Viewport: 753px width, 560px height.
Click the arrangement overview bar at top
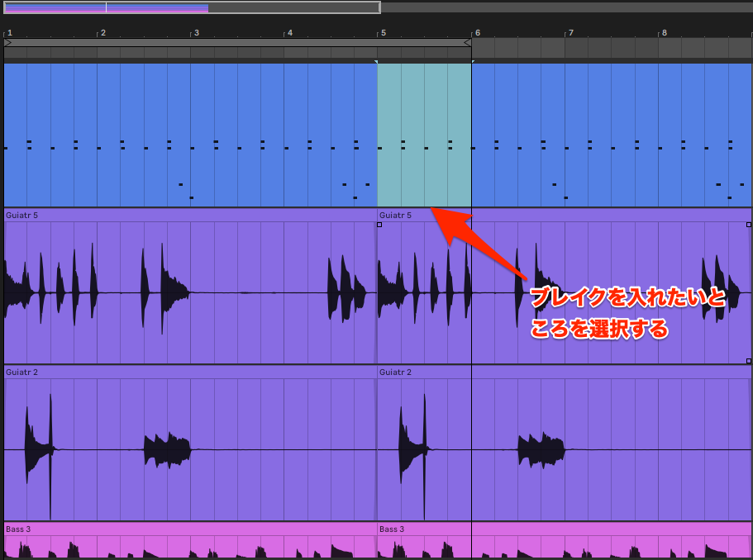tap(192, 7)
